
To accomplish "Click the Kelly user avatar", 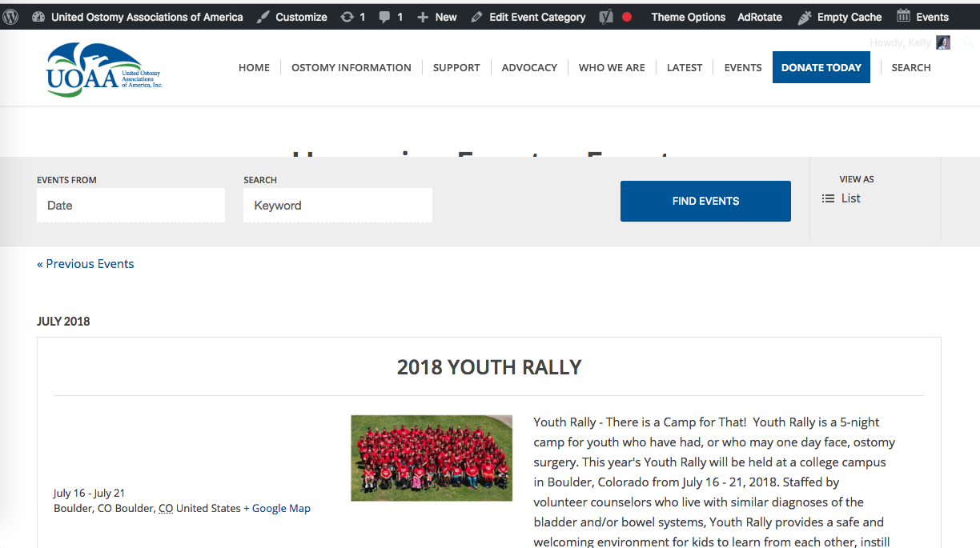I will pos(943,42).
